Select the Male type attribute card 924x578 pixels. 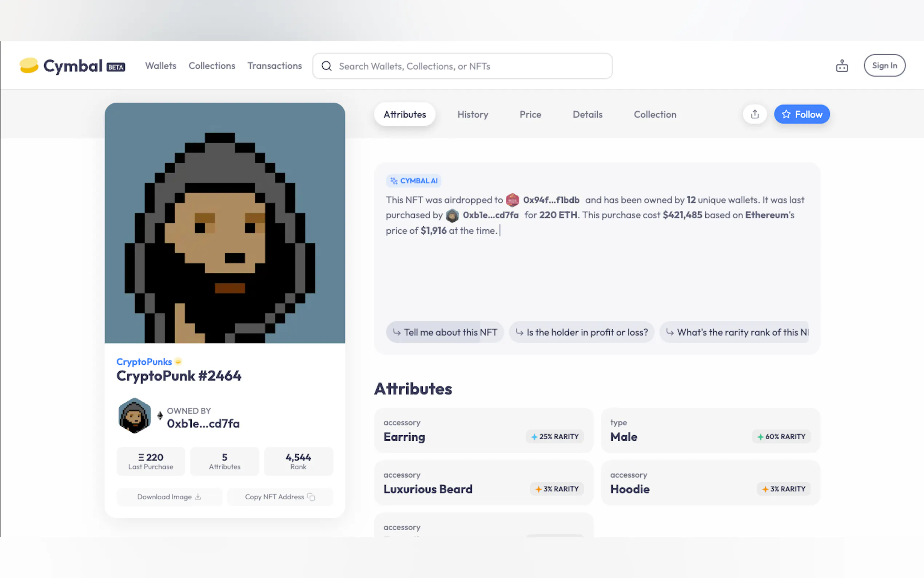pos(710,431)
